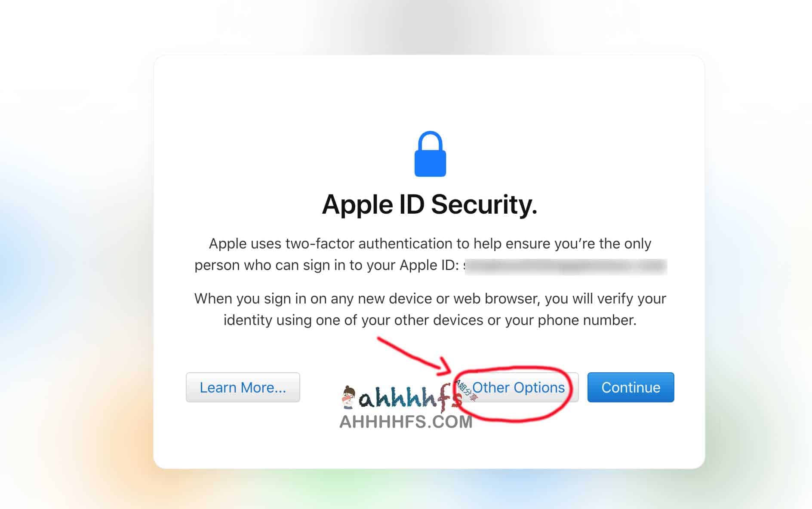
Task: Select the blurred Apple ID email address
Action: pyautogui.click(x=566, y=266)
